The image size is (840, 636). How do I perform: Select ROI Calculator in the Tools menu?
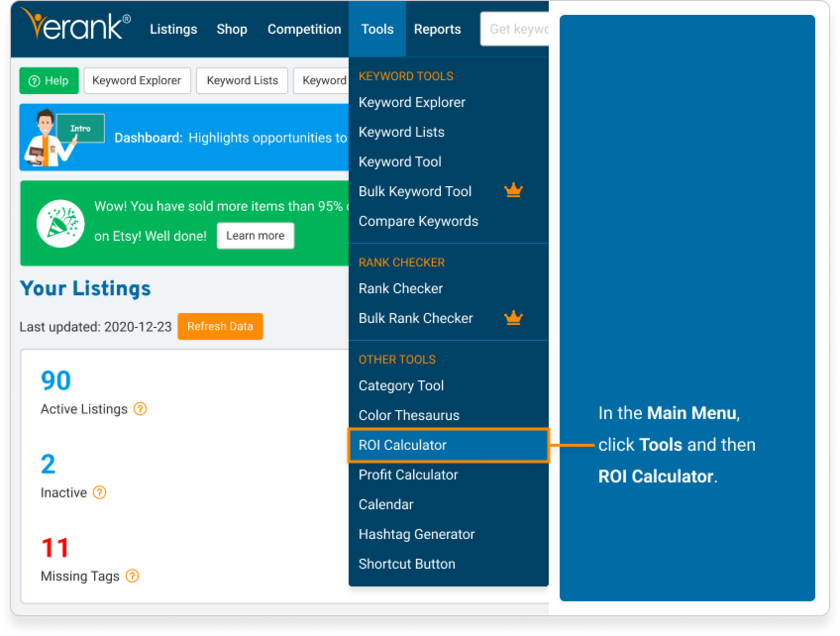pos(448,445)
